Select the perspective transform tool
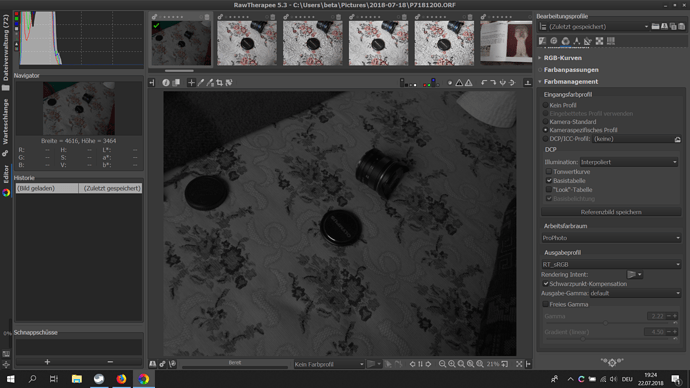The height and width of the screenshot is (388, 690). pos(229,83)
